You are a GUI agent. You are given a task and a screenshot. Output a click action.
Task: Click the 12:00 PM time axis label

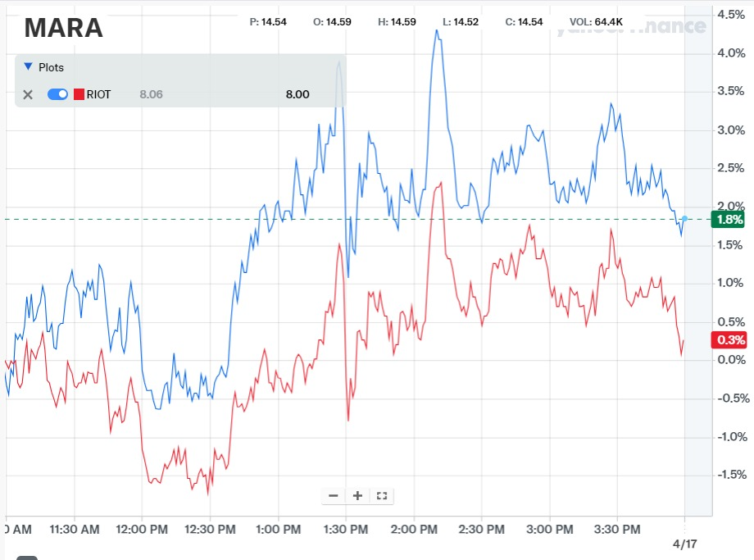pos(142,529)
